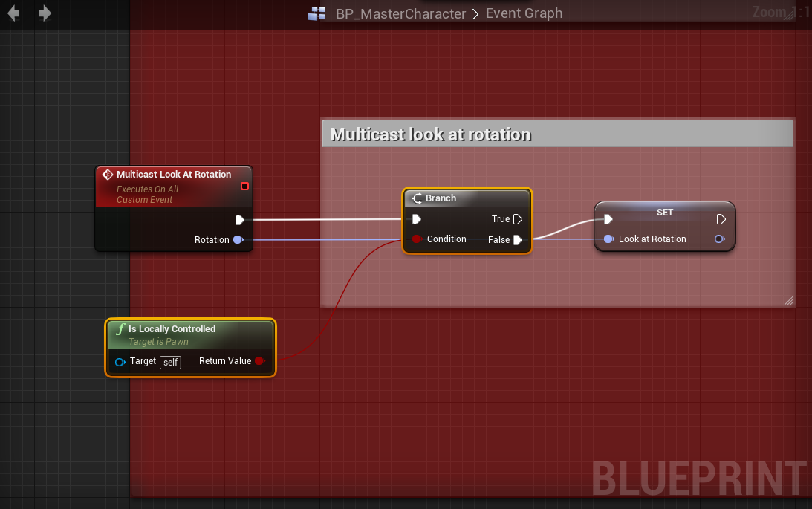Click the Branch Condition input pin
The width and height of the screenshot is (812, 509).
[x=417, y=239]
